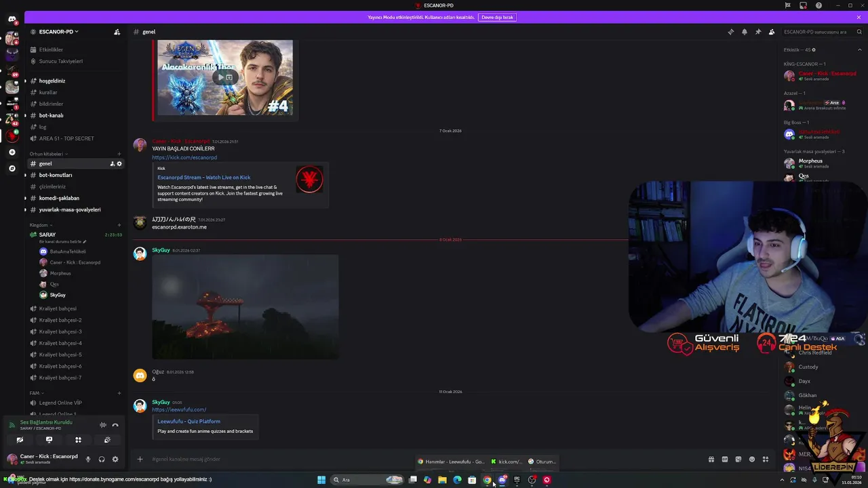Click plus attachment button in message bar
This screenshot has width=868, height=488.
[x=140, y=459]
